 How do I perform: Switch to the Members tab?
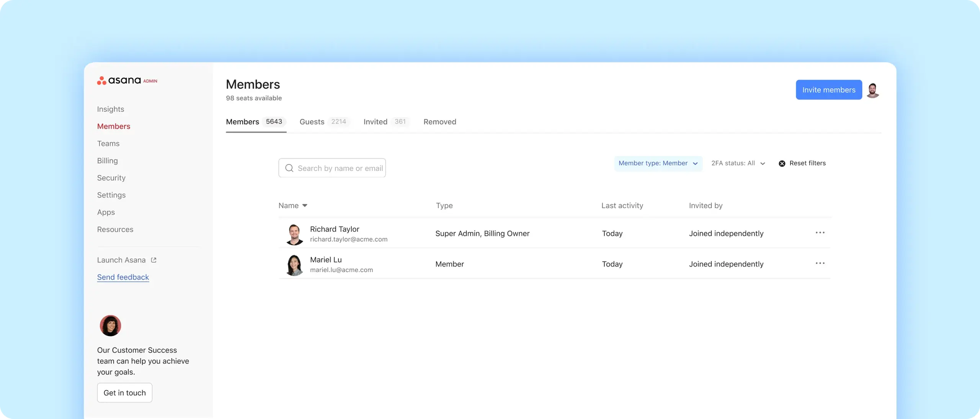click(256, 122)
